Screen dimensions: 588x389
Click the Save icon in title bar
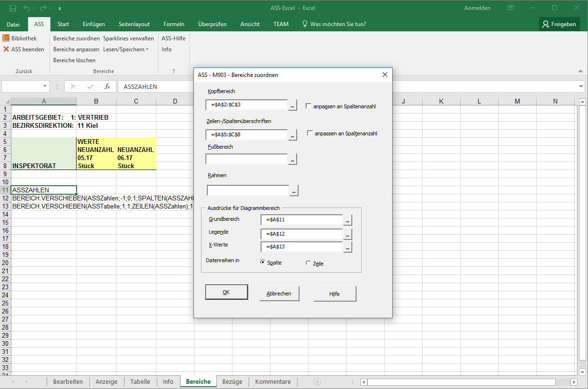(x=13, y=8)
